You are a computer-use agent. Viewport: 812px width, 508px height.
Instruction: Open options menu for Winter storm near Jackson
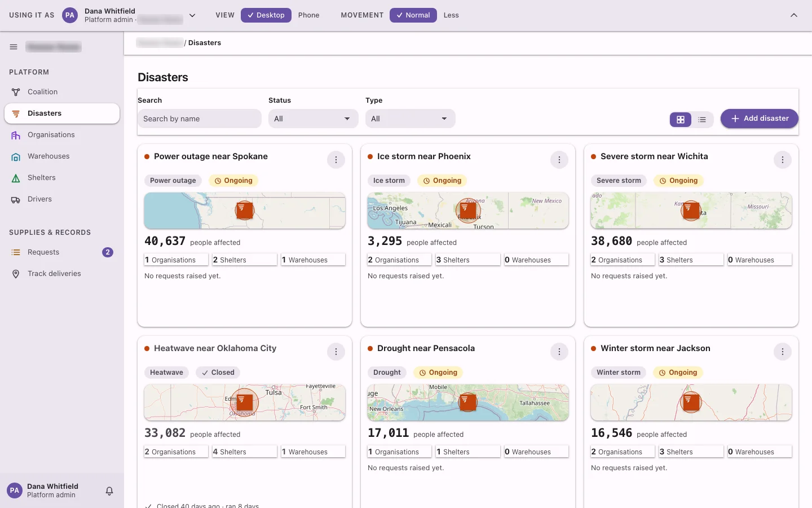(783, 352)
